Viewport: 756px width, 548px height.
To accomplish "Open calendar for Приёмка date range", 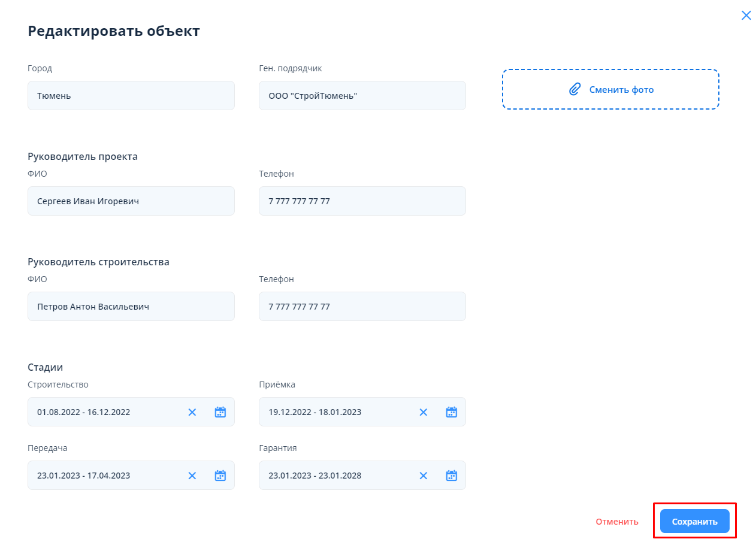I will coord(452,412).
